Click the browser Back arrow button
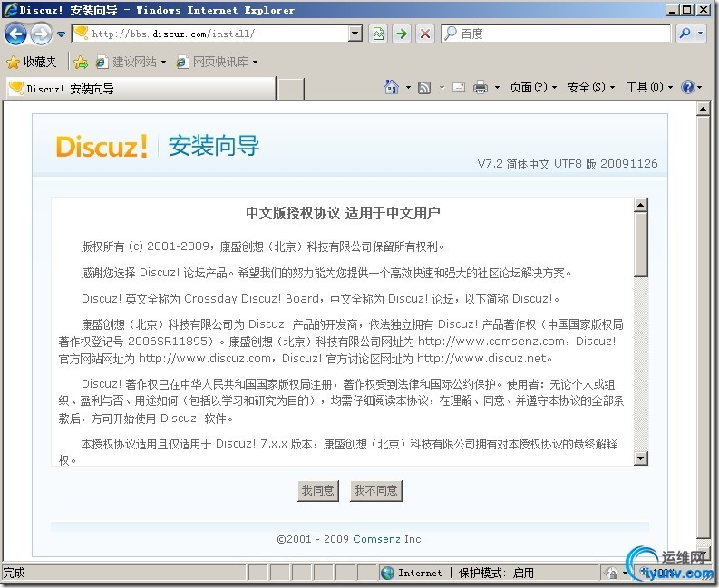 (15, 34)
